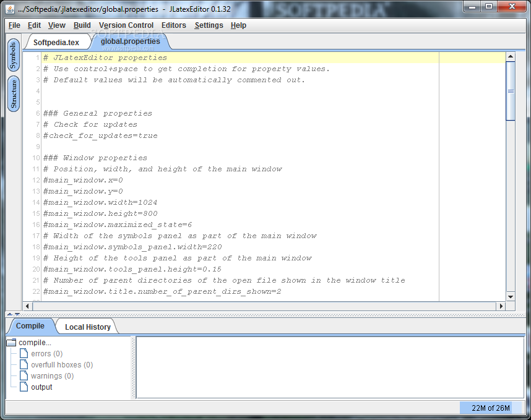Click the editor vertical scrollbar up arrow
The width and height of the screenshot is (531, 420).
pos(511,56)
